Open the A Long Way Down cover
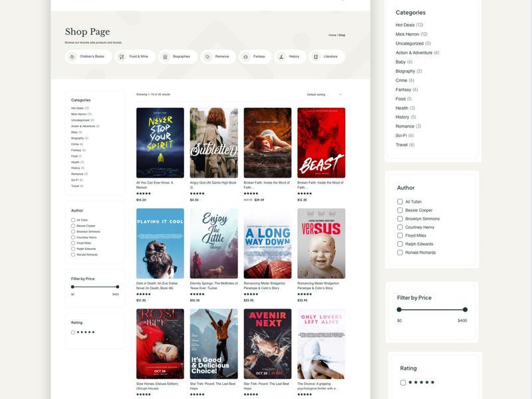This screenshot has width=532, height=399. [267, 243]
